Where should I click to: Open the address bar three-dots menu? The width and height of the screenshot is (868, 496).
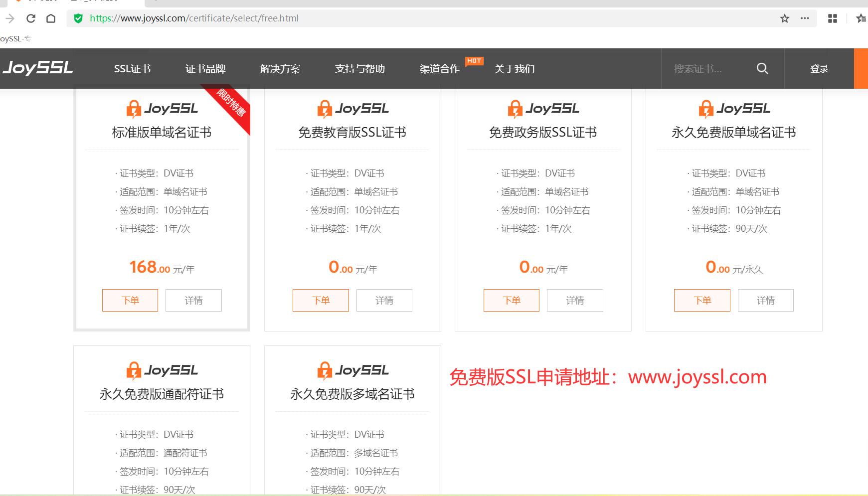805,18
